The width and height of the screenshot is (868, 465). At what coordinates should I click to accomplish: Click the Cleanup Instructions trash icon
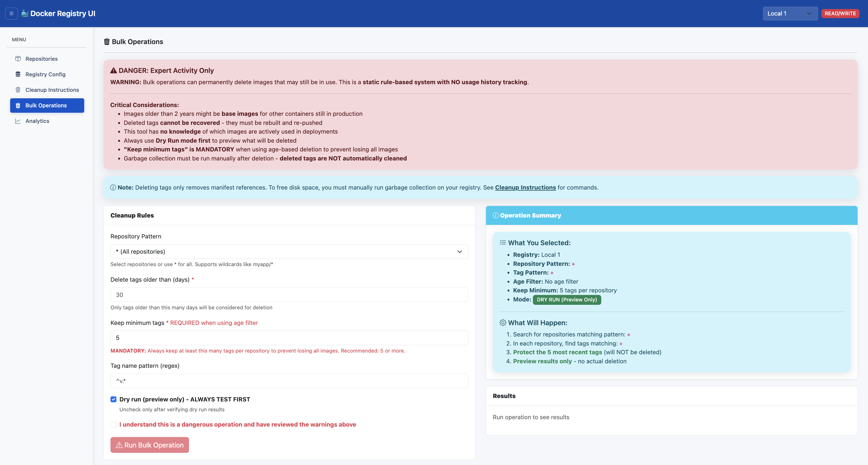click(x=18, y=90)
